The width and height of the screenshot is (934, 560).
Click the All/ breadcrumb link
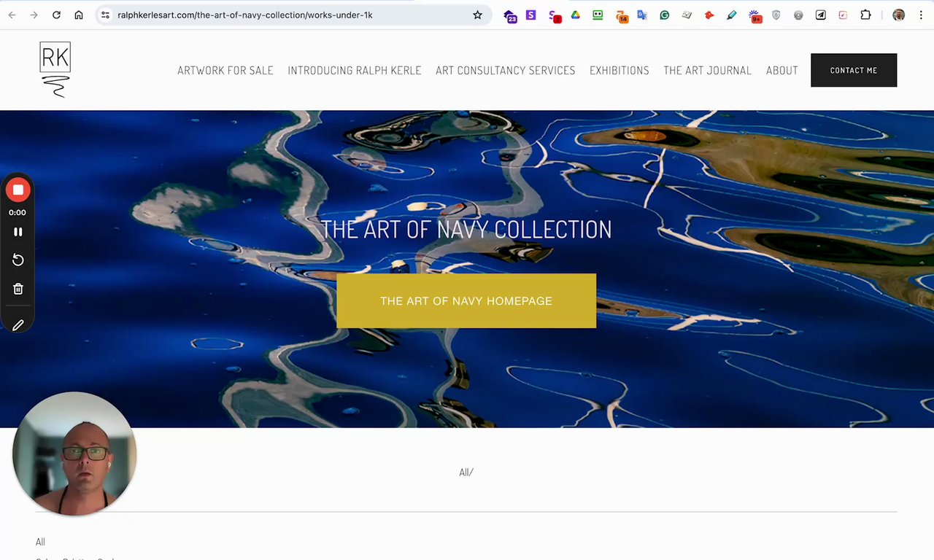point(466,472)
